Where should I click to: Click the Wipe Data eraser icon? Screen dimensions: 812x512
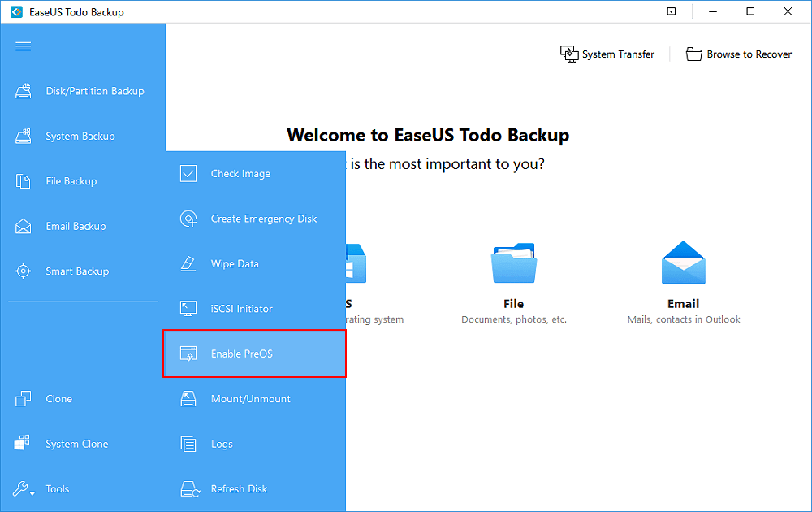click(x=188, y=264)
